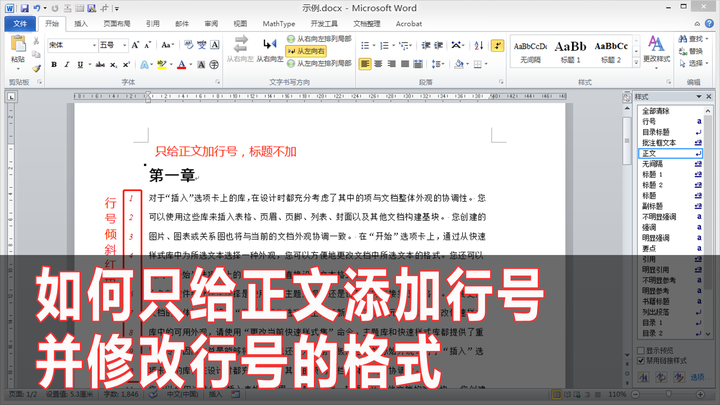Expand the styles gallery More arrow

coord(636,62)
